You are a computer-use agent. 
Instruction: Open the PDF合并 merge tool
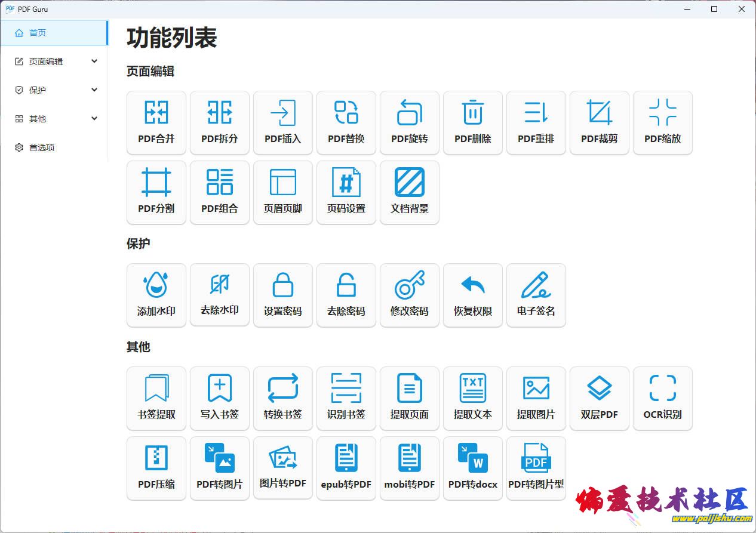[156, 122]
